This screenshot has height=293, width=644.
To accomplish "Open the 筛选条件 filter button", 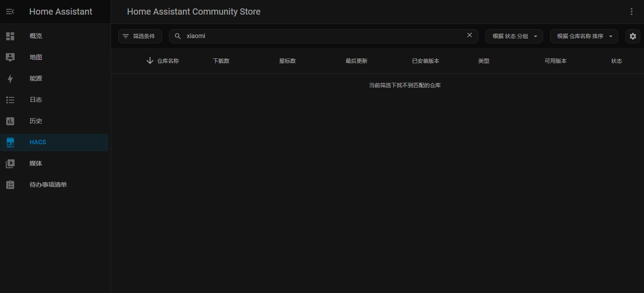I will [140, 36].
